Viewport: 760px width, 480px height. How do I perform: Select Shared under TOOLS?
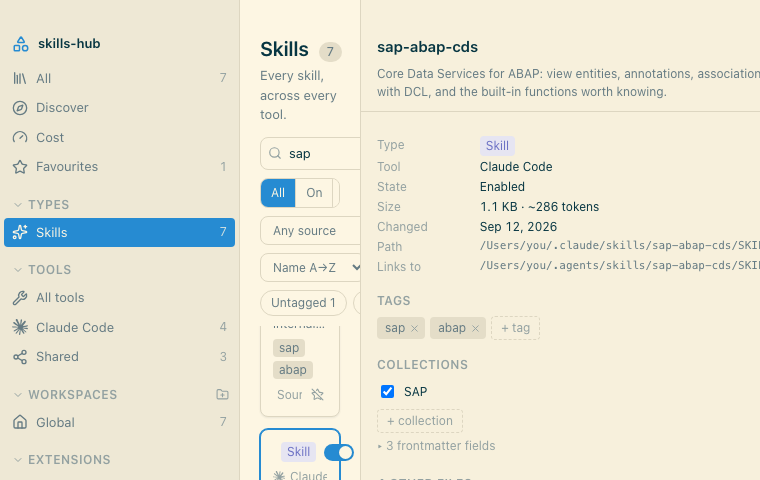point(119,357)
